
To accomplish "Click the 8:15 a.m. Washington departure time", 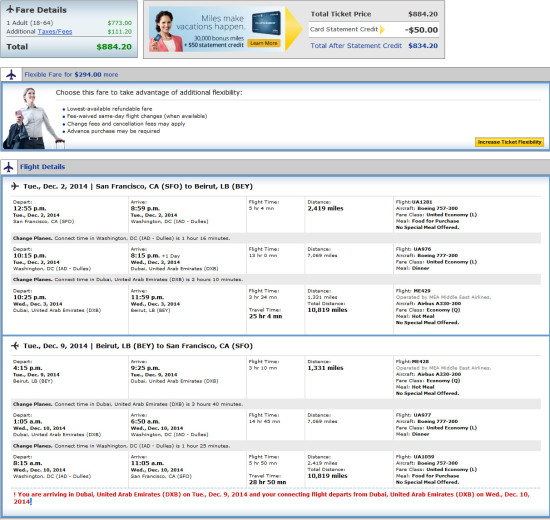I will coord(28,464).
